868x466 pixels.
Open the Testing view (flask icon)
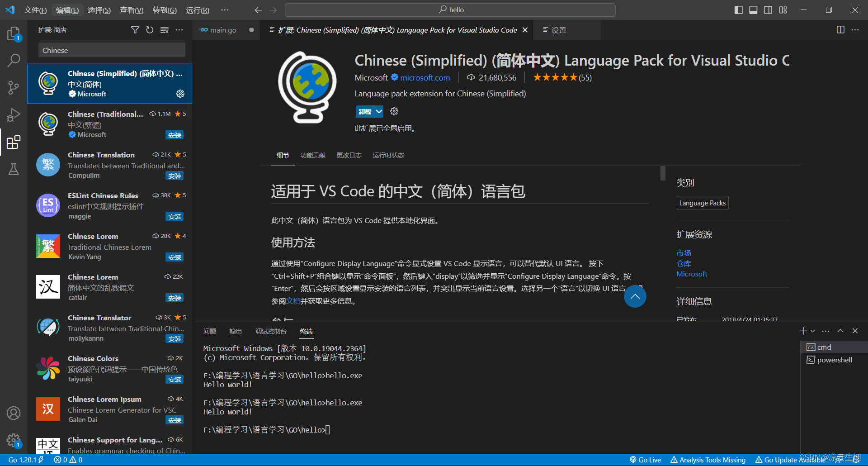coord(14,169)
